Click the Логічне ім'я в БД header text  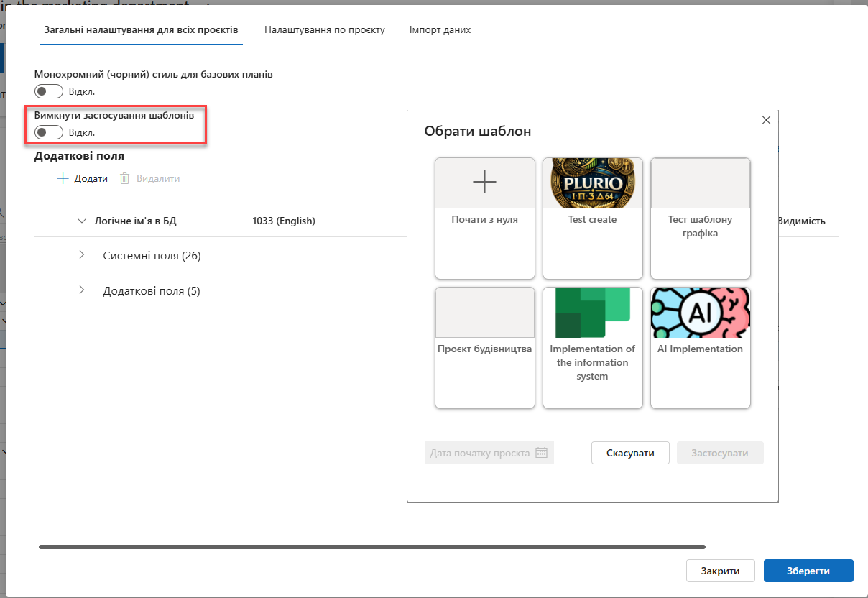point(136,221)
